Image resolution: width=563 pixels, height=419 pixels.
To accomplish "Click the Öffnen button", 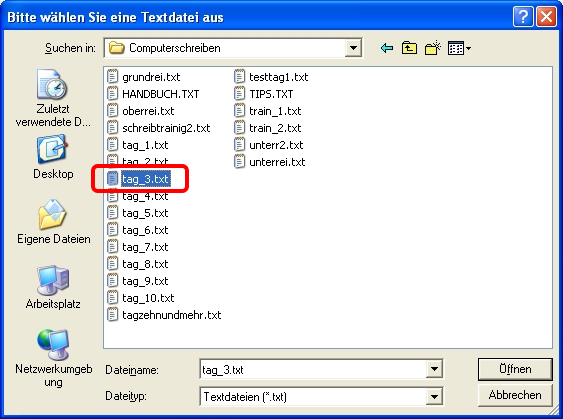I will pos(515,369).
